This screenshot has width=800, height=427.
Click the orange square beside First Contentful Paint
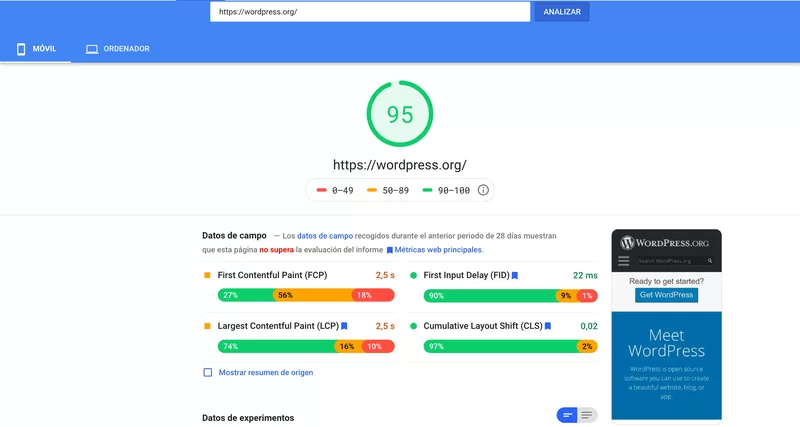pyautogui.click(x=207, y=275)
